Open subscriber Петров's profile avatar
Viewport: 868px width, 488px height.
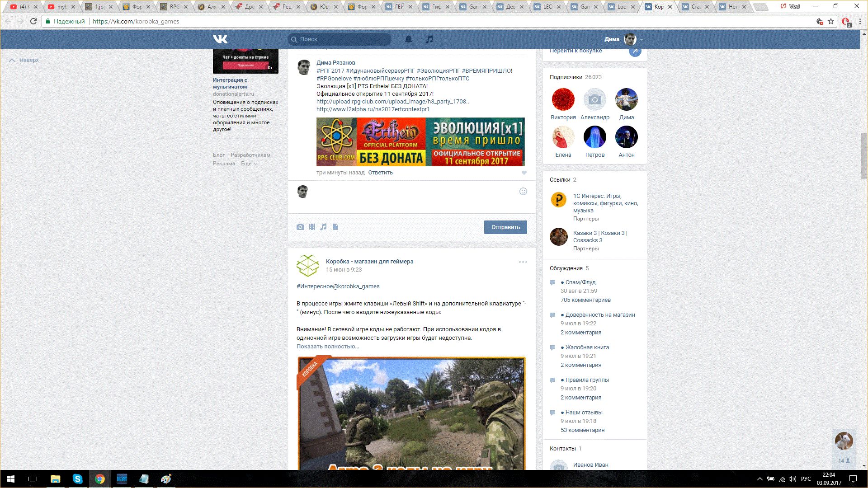click(594, 137)
